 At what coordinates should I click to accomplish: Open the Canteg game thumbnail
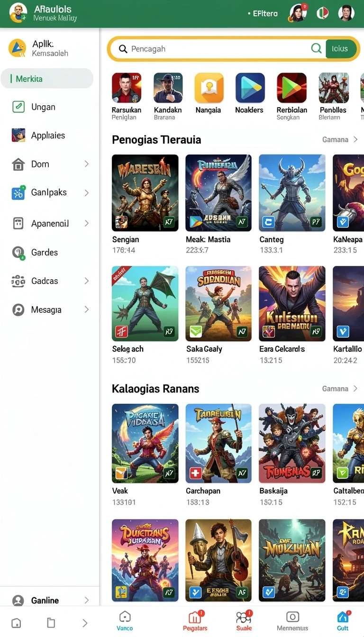[x=292, y=193]
